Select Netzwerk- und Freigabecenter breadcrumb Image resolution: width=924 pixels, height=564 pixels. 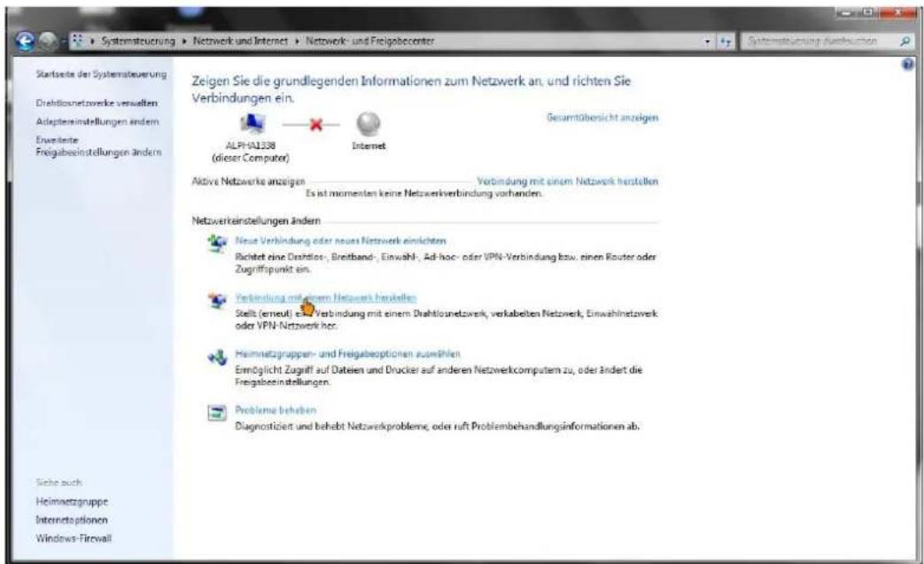point(369,41)
